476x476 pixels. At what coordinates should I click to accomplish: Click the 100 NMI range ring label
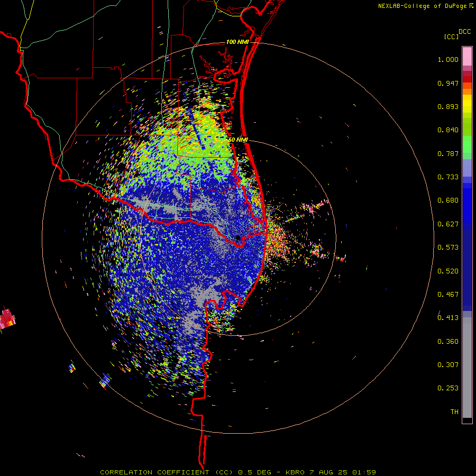coord(237,42)
